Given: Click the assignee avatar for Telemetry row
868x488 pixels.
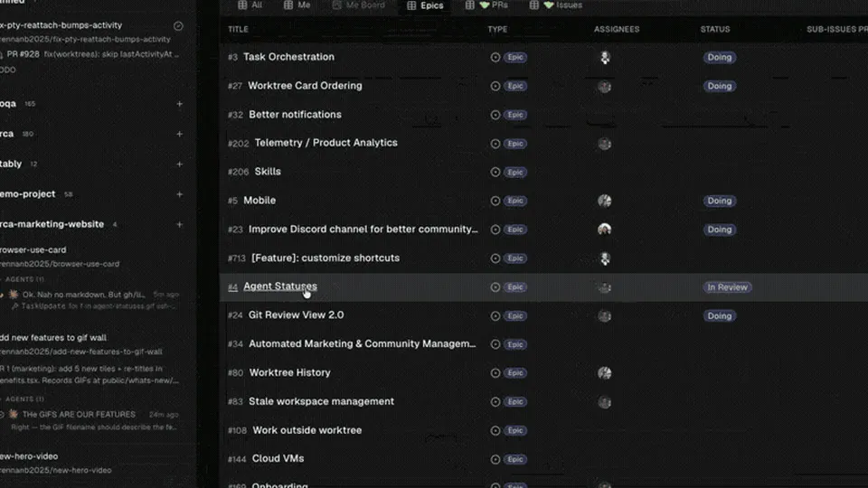Looking at the screenshot, I should (605, 144).
